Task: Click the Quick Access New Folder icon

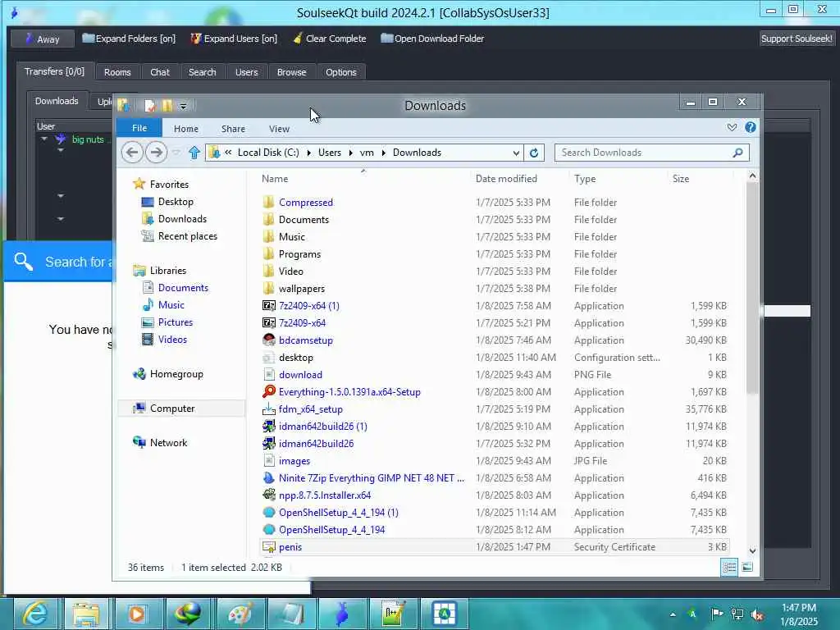Action: pyautogui.click(x=167, y=106)
